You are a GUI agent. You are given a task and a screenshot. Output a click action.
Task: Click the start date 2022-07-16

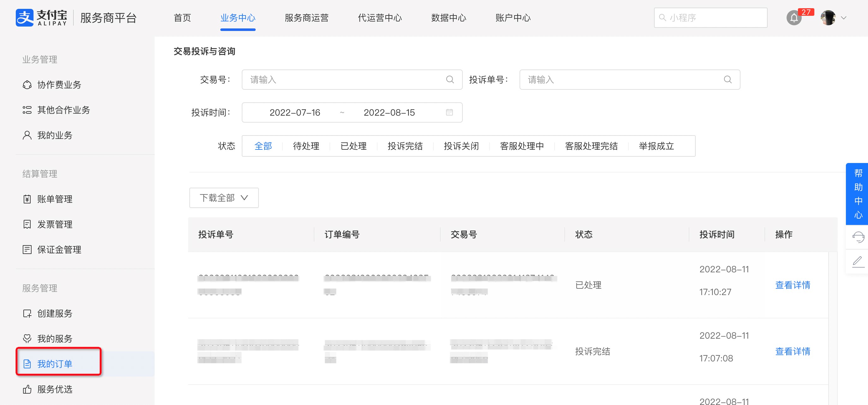pyautogui.click(x=295, y=112)
